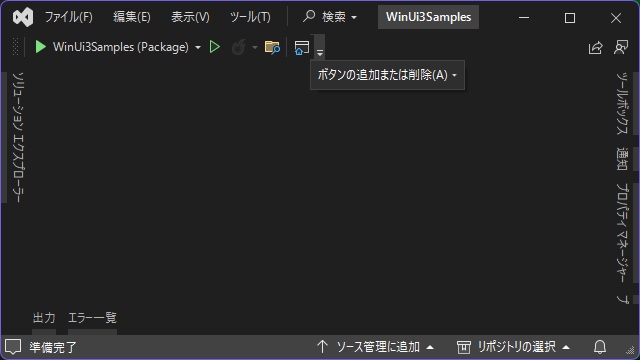The height and width of the screenshot is (360, 640).
Task: Open the ツール(T) menu
Action: (x=250, y=17)
